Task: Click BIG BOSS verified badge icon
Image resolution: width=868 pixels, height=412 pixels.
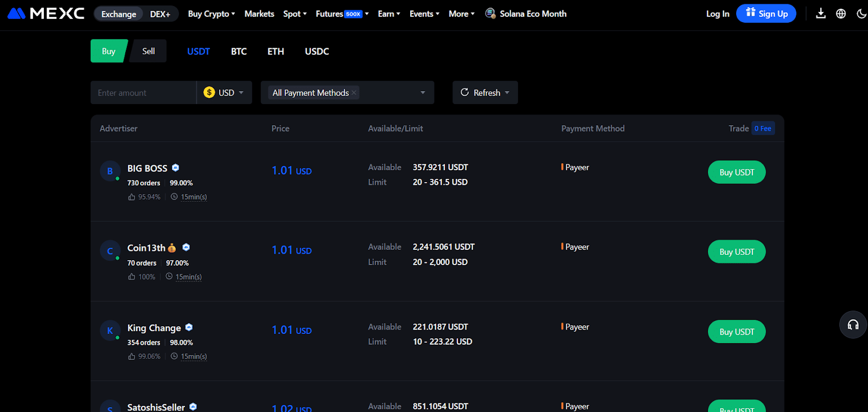Action: (175, 168)
